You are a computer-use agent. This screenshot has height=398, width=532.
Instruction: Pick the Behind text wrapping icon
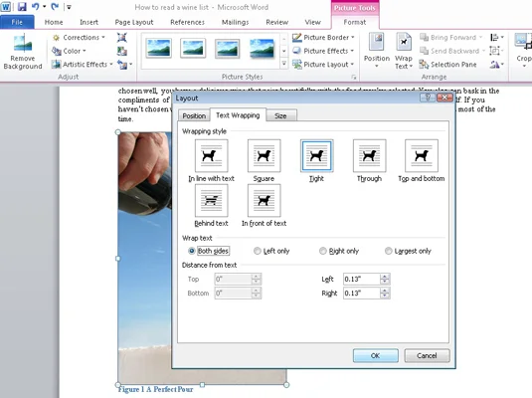point(211,200)
